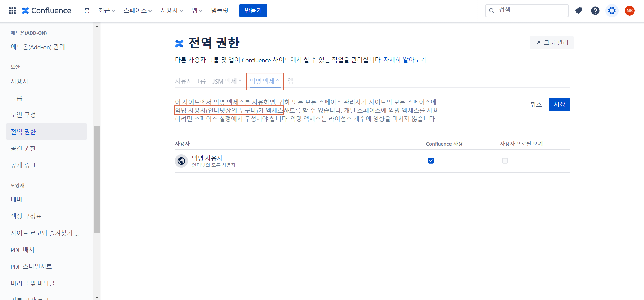
Task: Switch to the 사용자 그룹 tab
Action: [x=190, y=81]
